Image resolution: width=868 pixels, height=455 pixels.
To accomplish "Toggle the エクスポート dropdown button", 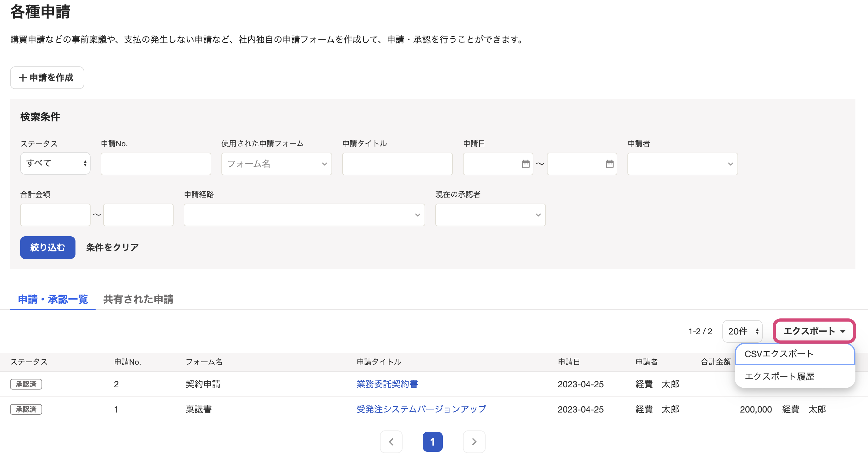I will tap(814, 331).
